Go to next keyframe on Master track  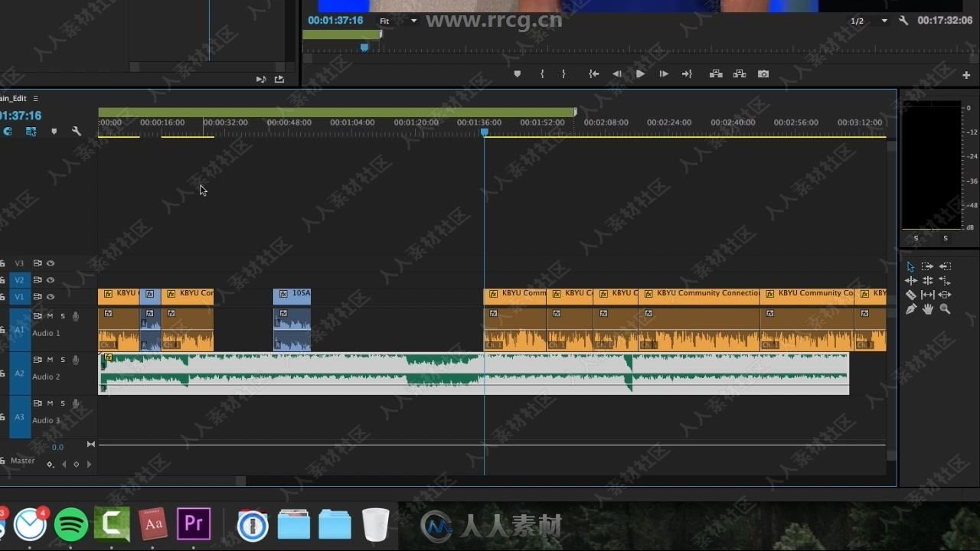pyautogui.click(x=89, y=464)
